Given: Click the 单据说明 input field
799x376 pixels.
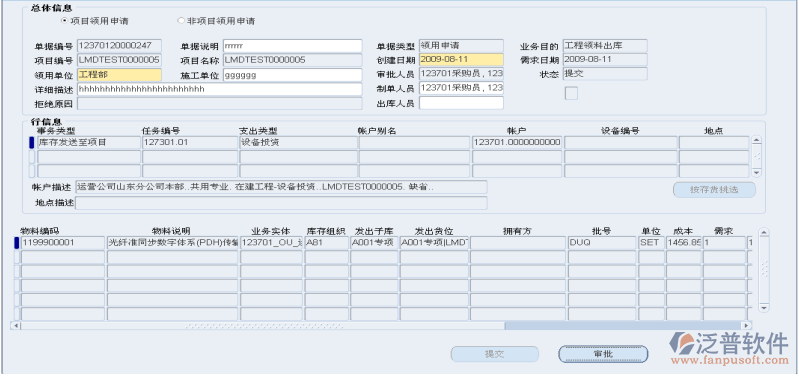Looking at the screenshot, I should tap(292, 46).
